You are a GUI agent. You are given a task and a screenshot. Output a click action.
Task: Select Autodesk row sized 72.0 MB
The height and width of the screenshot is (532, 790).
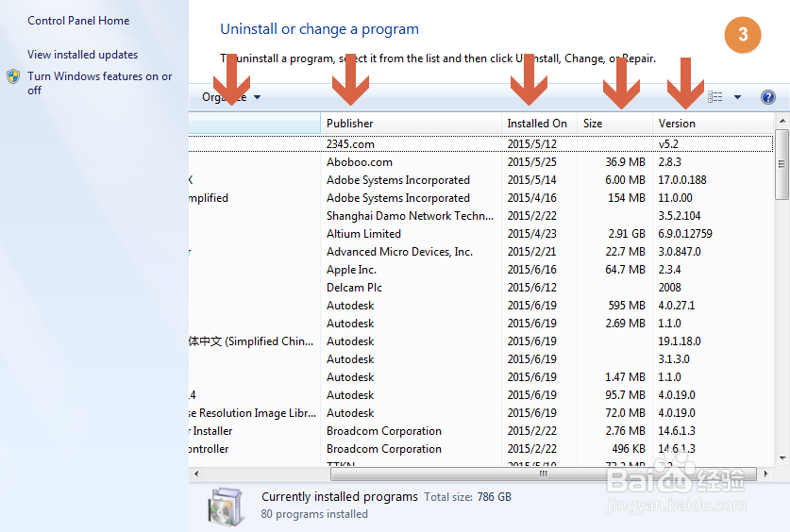(481, 413)
